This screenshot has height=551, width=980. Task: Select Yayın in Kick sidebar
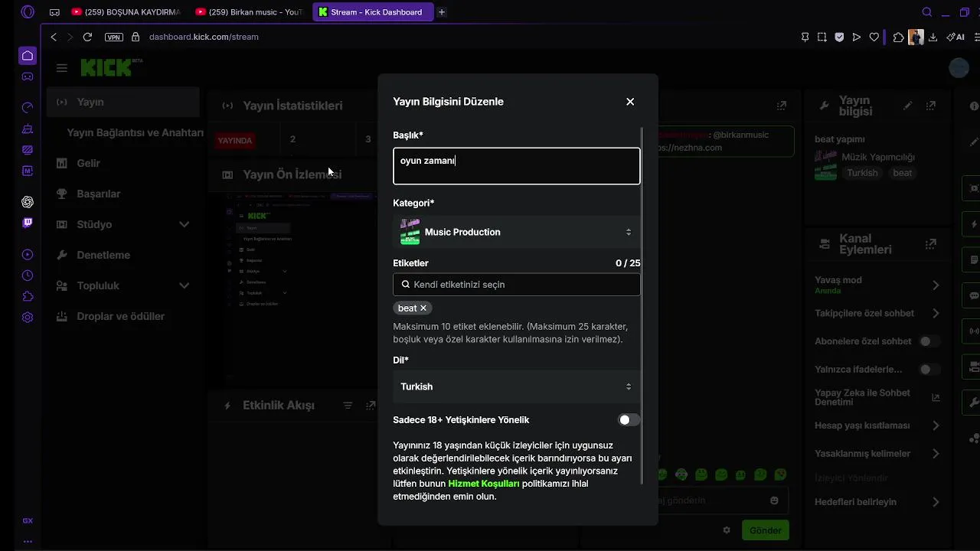click(122, 102)
